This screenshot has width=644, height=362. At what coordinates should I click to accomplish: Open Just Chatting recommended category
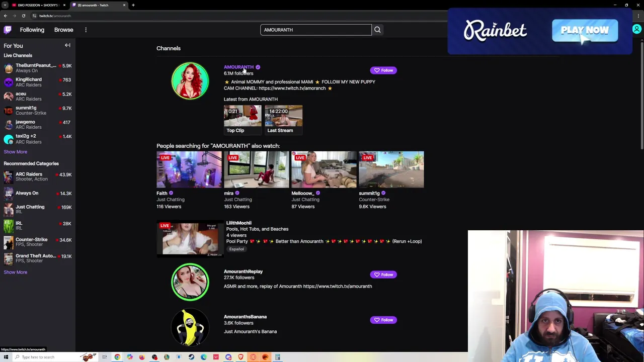[x=38, y=209]
